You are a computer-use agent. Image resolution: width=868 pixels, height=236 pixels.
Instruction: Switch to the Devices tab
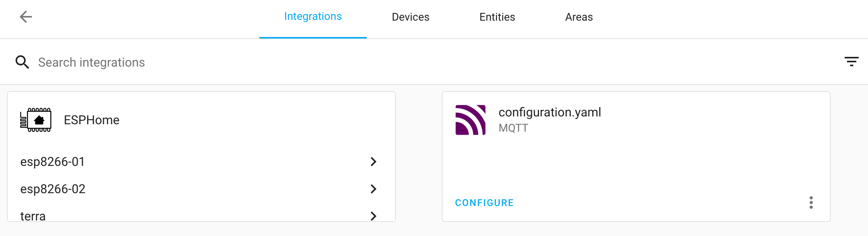click(x=410, y=17)
